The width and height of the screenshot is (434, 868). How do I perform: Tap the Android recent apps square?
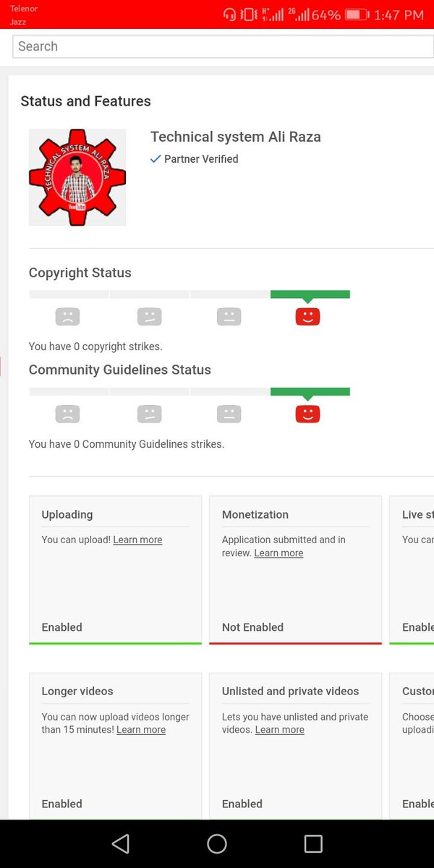(x=313, y=843)
